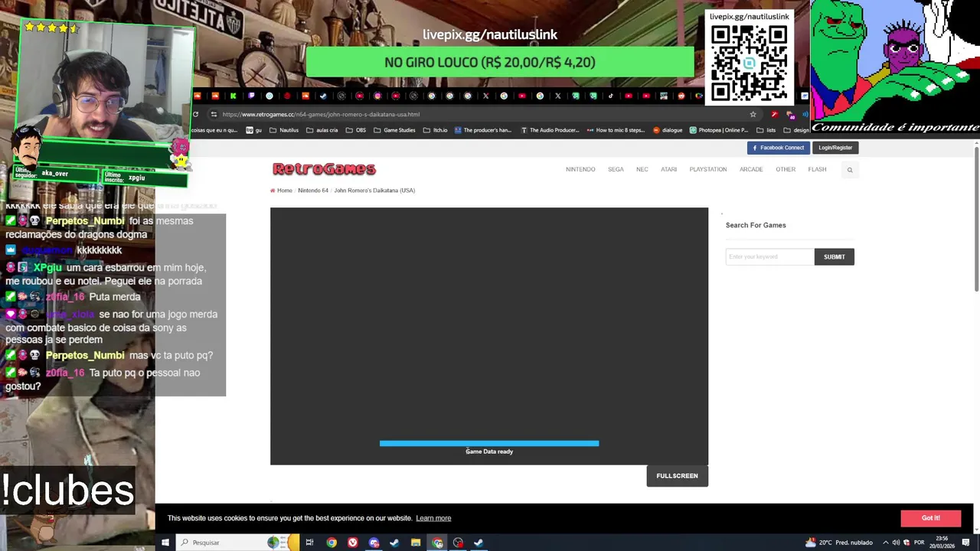Open the Learn more cookie link
The image size is (980, 551).
(x=433, y=518)
